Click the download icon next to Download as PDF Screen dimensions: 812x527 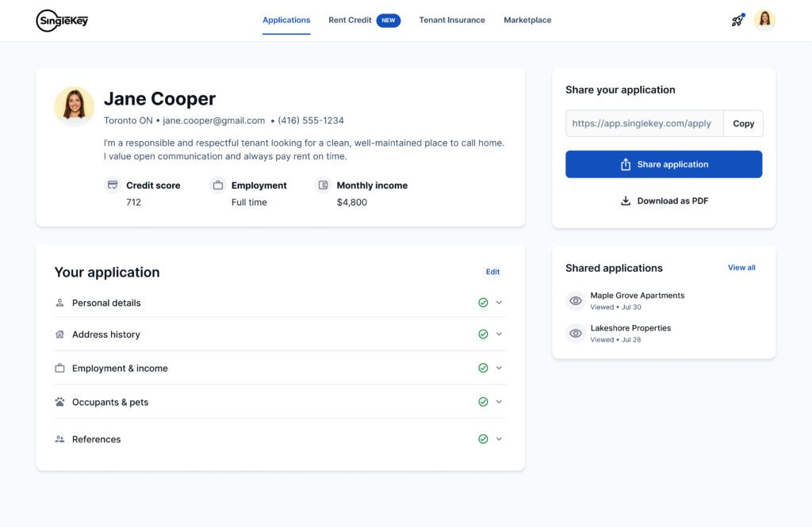point(626,200)
